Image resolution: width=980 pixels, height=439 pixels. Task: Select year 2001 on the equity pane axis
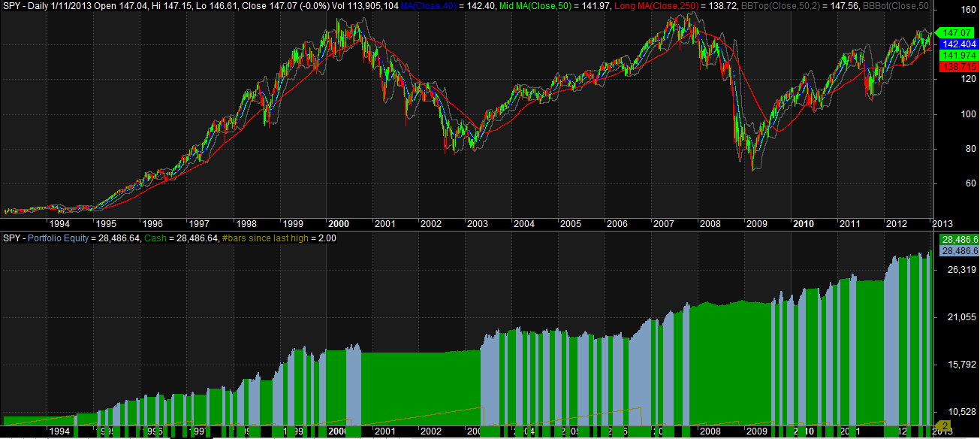tap(385, 431)
